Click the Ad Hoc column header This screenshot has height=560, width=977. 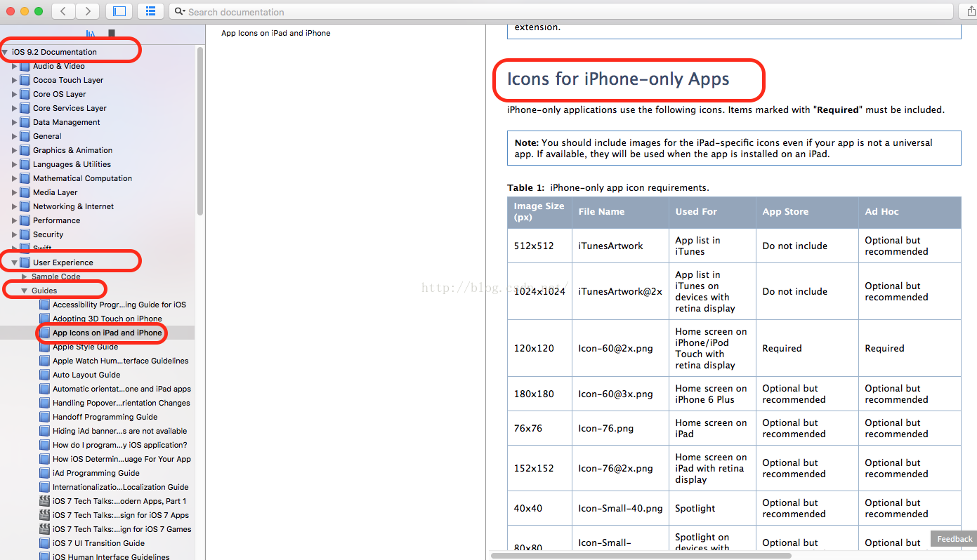pyautogui.click(x=910, y=212)
